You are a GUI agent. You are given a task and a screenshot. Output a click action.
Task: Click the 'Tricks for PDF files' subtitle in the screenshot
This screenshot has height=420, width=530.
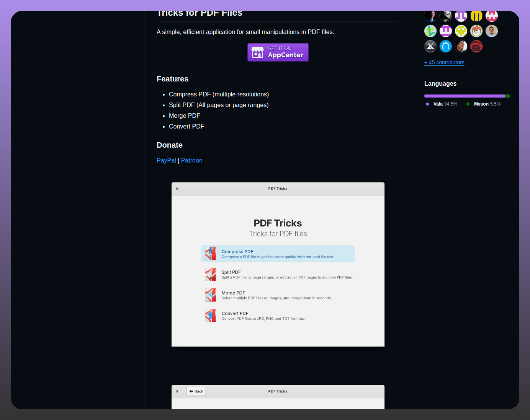(278, 234)
